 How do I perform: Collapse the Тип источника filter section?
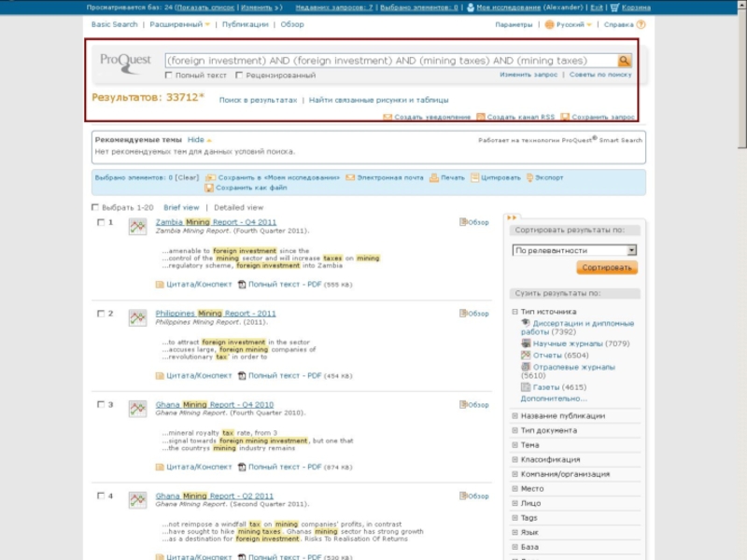point(514,312)
